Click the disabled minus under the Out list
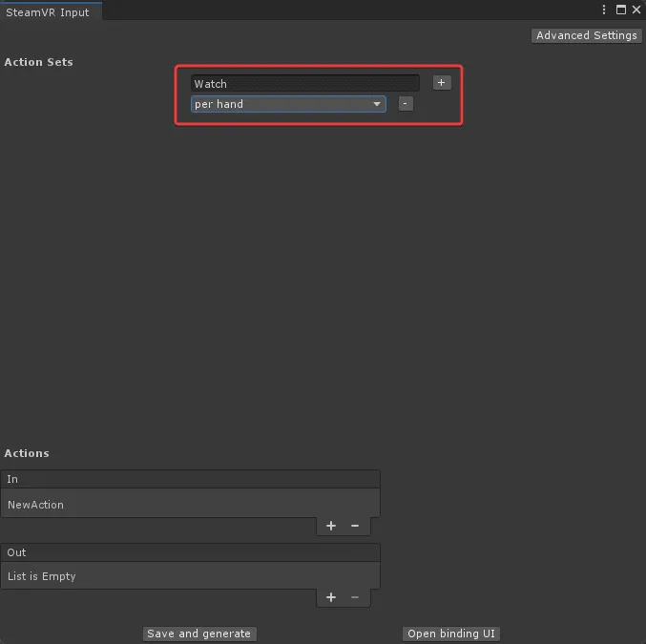The image size is (646, 644). [x=355, y=597]
